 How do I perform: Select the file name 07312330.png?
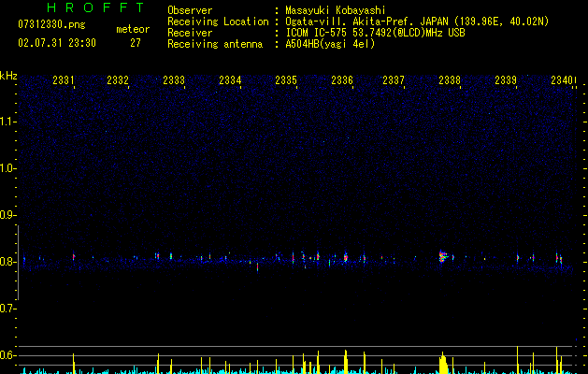tap(51, 25)
